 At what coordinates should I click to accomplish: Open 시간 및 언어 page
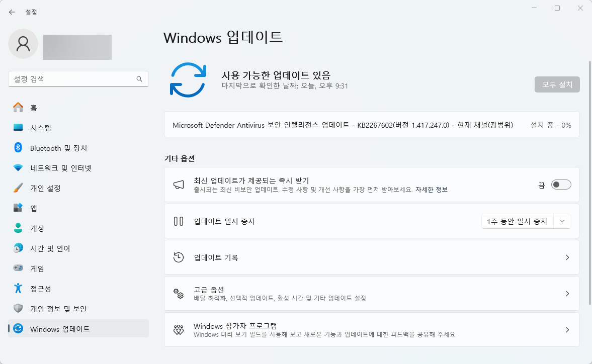click(78, 248)
